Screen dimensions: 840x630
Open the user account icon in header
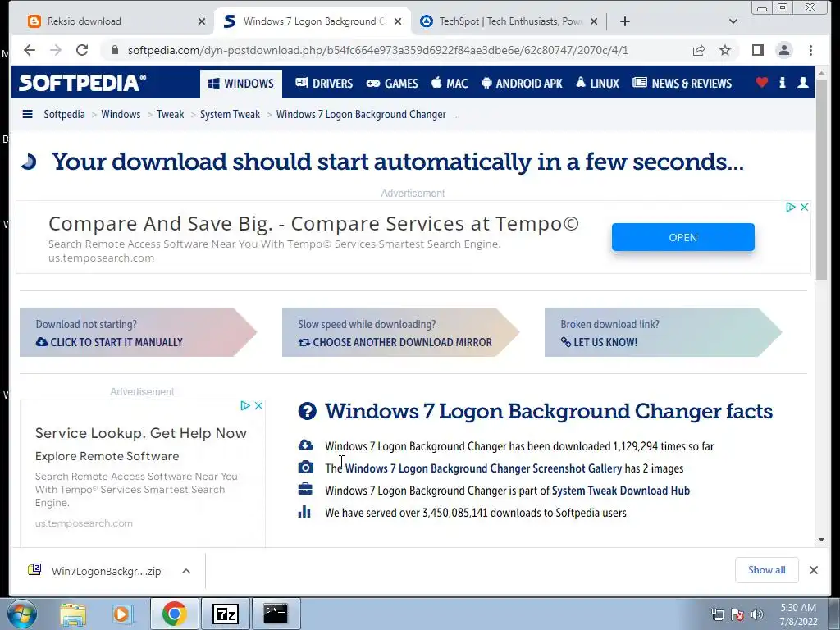tap(802, 83)
